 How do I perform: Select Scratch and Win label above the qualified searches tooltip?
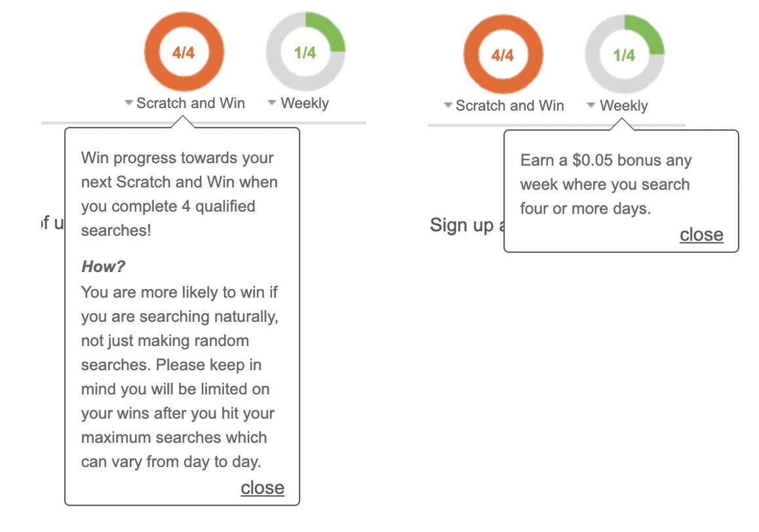191,104
